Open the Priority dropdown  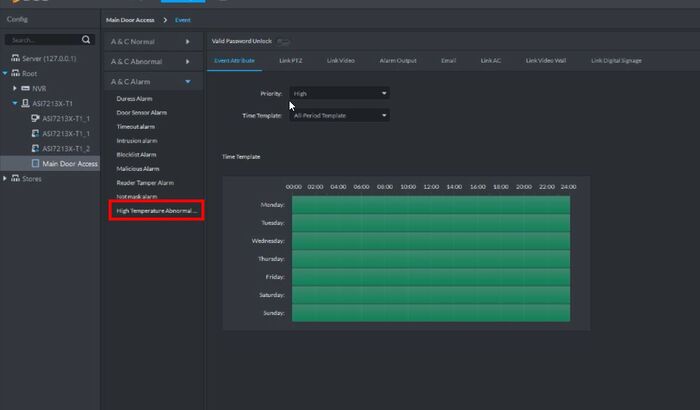click(339, 93)
